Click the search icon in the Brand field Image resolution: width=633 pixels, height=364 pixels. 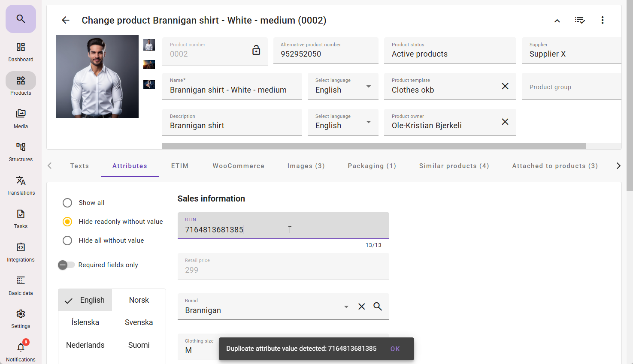click(x=378, y=307)
